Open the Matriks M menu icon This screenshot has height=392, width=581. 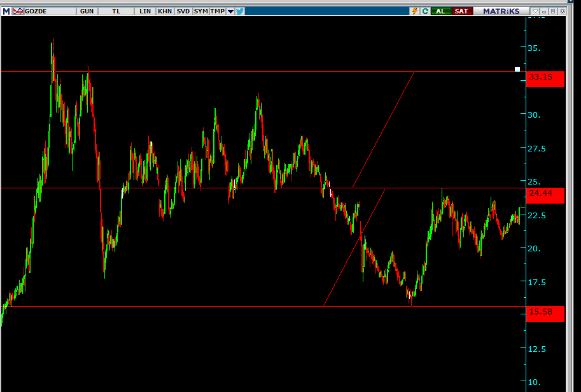point(6,11)
